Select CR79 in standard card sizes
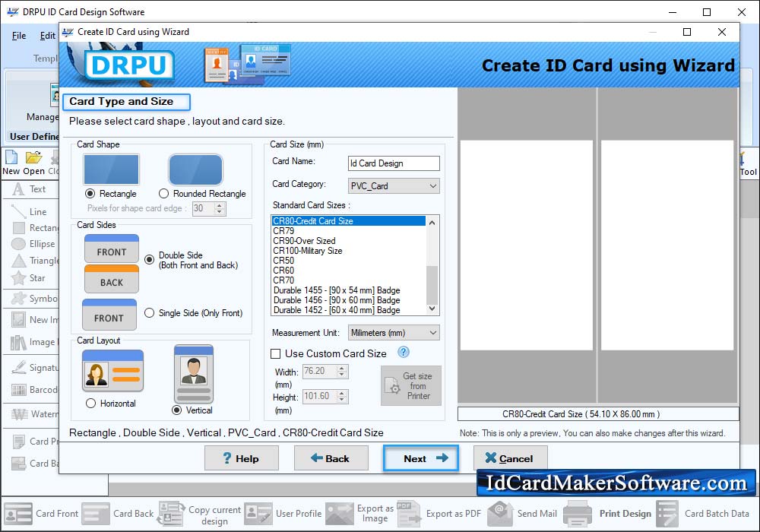Viewport: 760px width, 532px height. point(349,231)
